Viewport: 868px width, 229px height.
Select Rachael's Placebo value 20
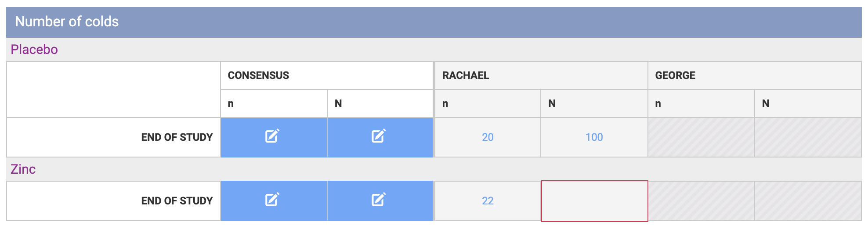(x=488, y=137)
